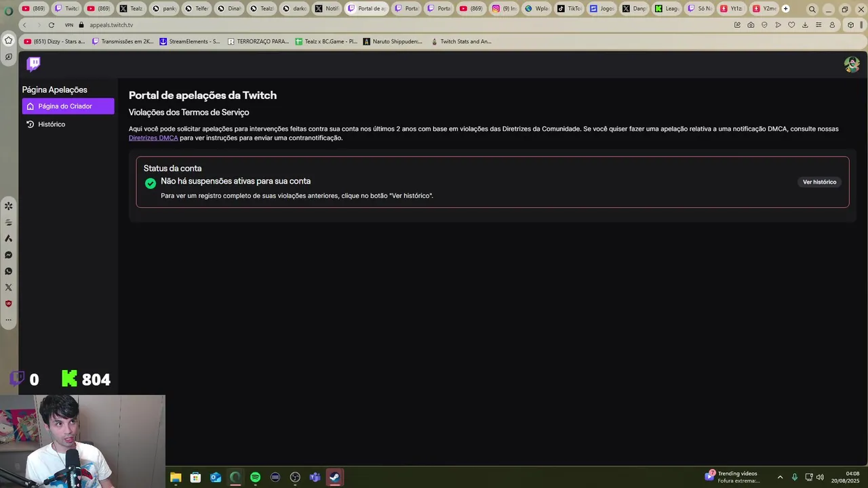Open the browser account profile icon
The height and width of the screenshot is (488, 868).
point(832,25)
